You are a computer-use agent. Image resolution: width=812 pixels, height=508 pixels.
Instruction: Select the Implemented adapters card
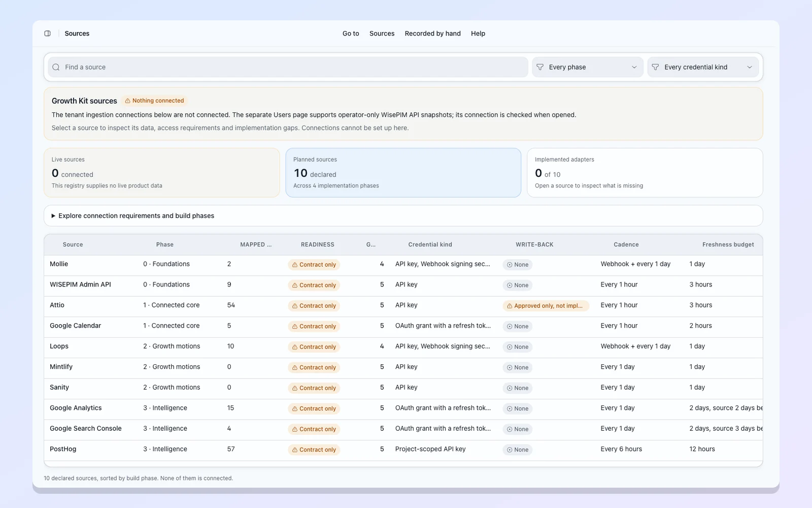click(645, 173)
